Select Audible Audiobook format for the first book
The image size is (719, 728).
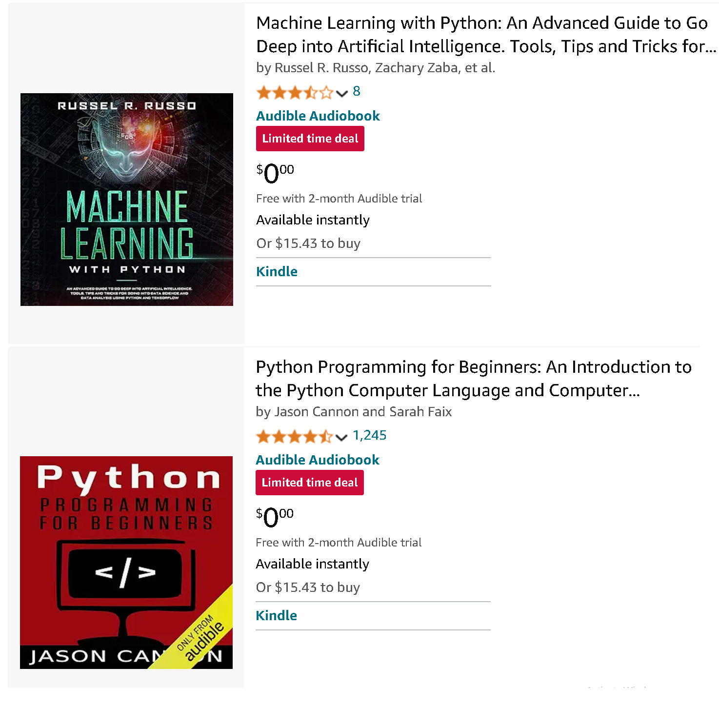[318, 116]
